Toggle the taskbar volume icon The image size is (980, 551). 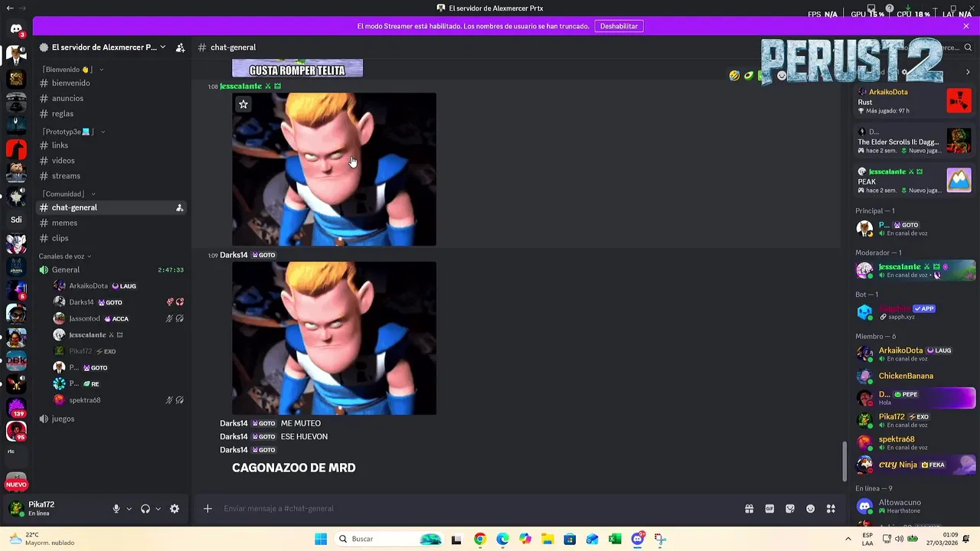coord(900,539)
